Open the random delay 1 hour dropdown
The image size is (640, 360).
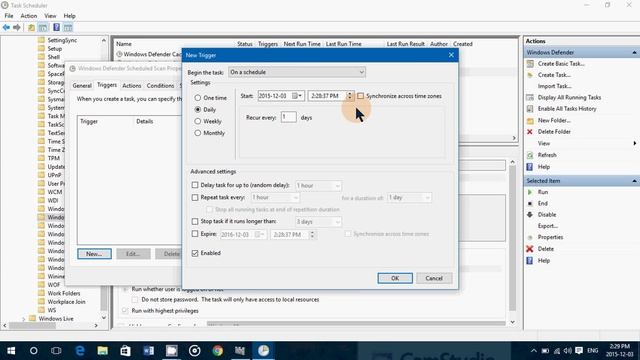(x=318, y=186)
